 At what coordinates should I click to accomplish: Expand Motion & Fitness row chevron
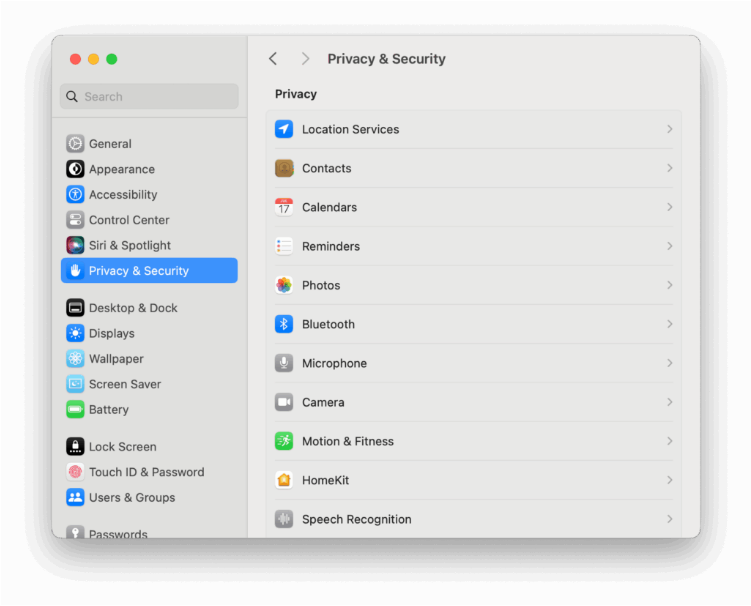tap(670, 441)
